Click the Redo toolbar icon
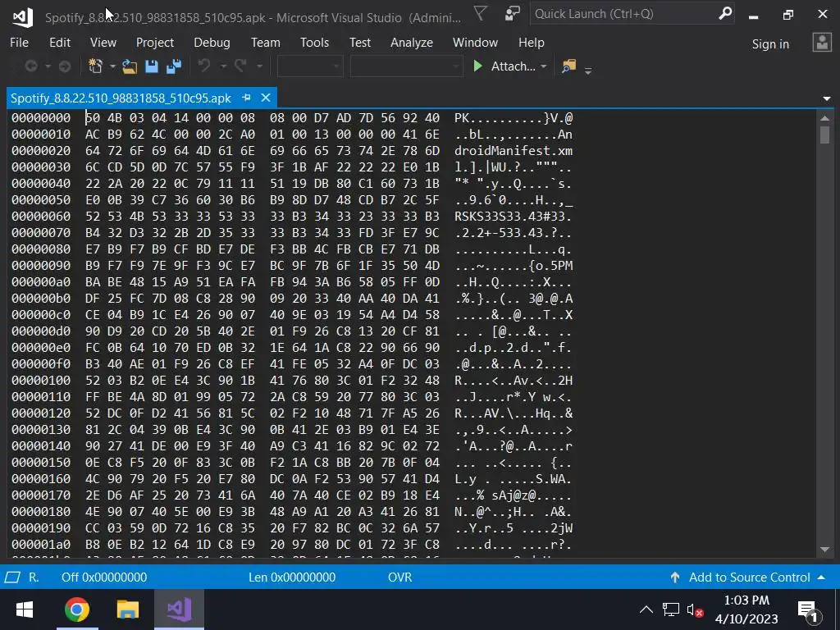840x630 pixels. tap(240, 66)
